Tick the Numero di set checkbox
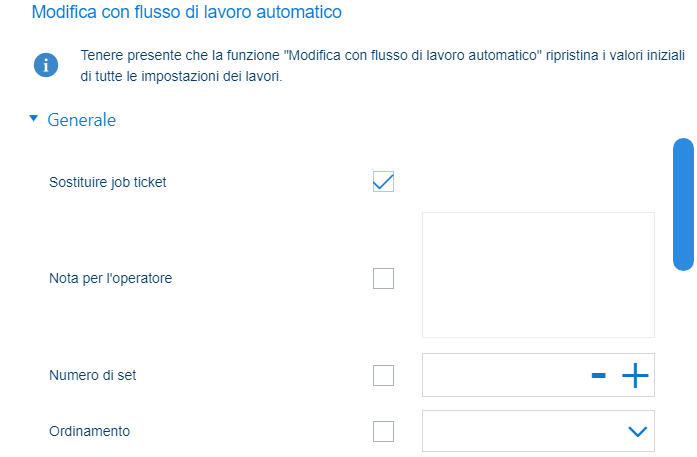This screenshot has height=457, width=697. coord(383,375)
